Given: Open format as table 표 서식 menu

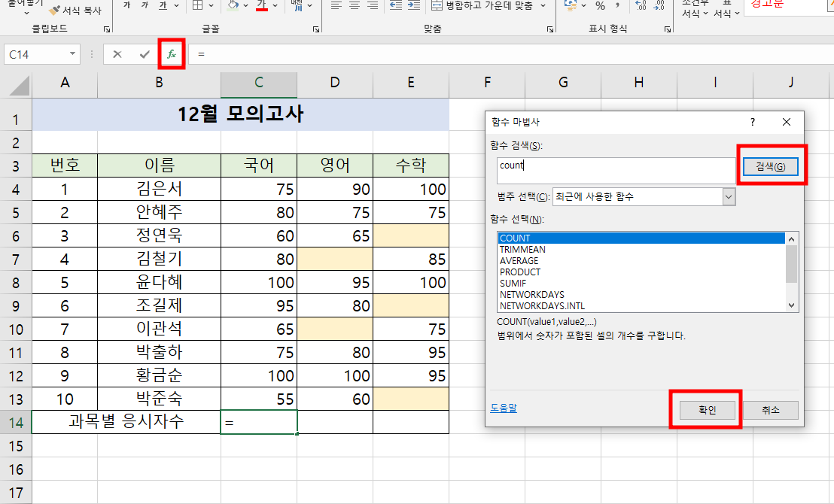Looking at the screenshot, I should click(726, 8).
